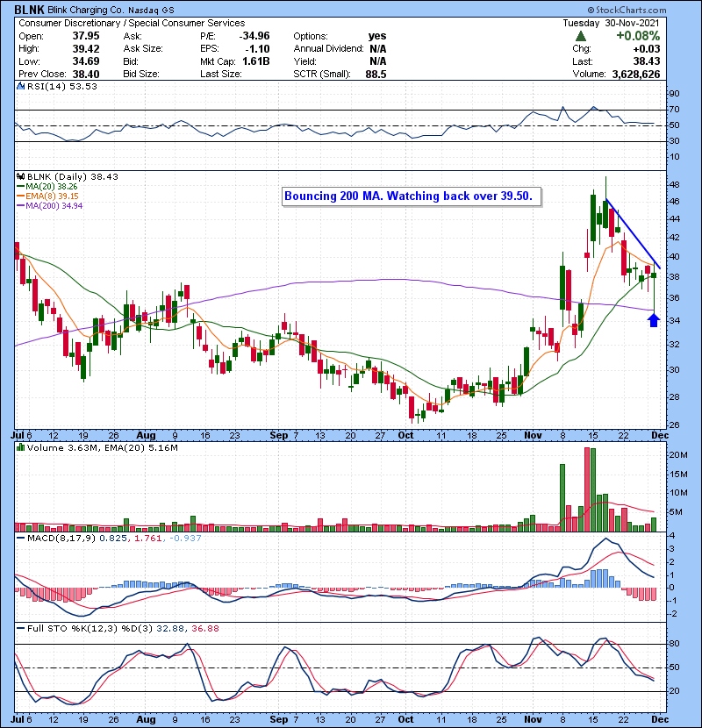Click the Open value 37.95
Image resolution: width=702 pixels, height=728 pixels.
pos(86,36)
